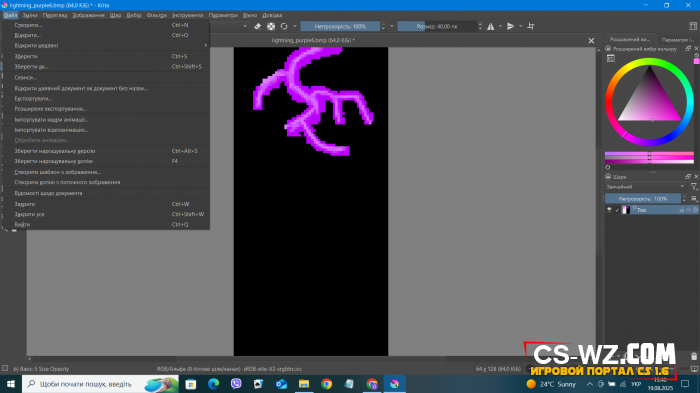
Task: Close the lightning_purple6.bmp document tab
Action: (591, 41)
